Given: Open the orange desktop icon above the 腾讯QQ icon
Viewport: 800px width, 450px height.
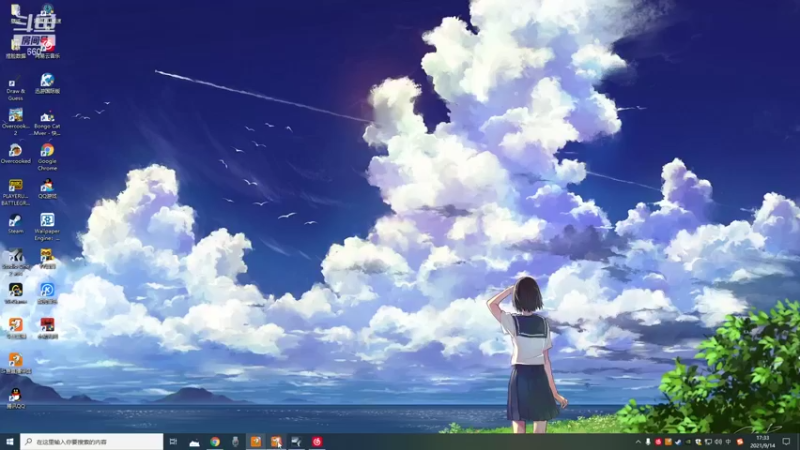Looking at the screenshot, I should click(15, 363).
